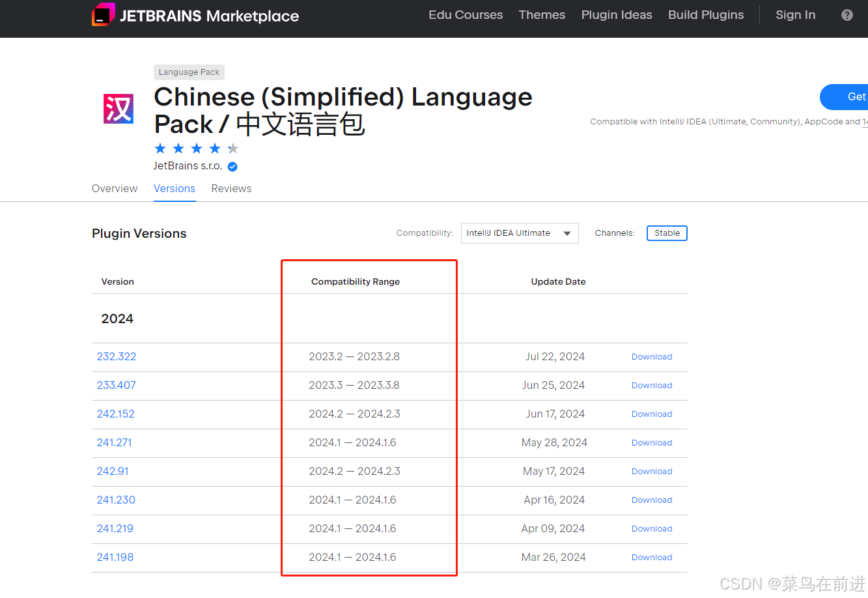This screenshot has height=598, width=868.
Task: Click the Compatibility Range column header
Action: pyautogui.click(x=356, y=282)
